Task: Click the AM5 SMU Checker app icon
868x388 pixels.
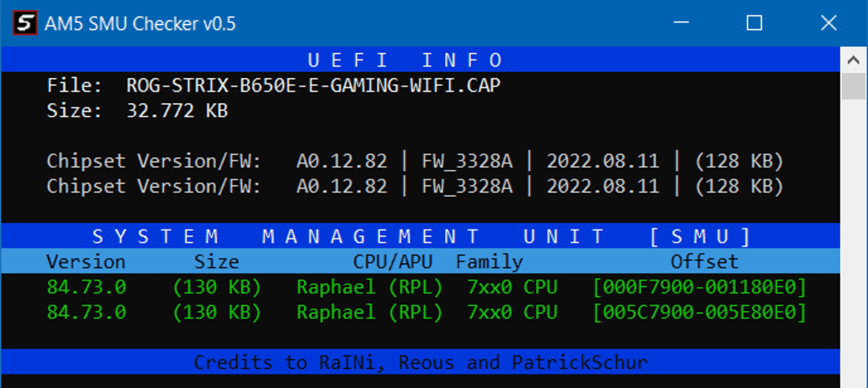Action: click(x=25, y=23)
